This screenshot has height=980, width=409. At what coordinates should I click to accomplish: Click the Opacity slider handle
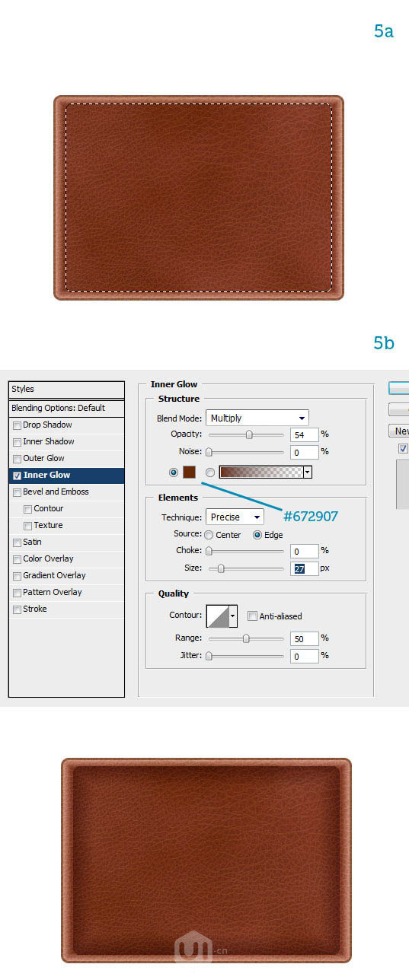pos(249,435)
